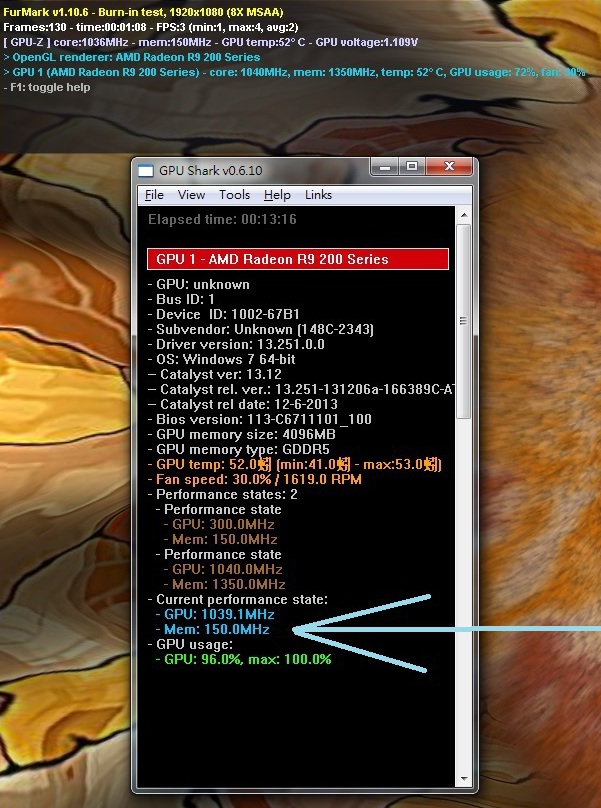Click the blue GPU: 1039.1MHz value
Image resolution: width=601 pixels, height=808 pixels.
(215, 614)
